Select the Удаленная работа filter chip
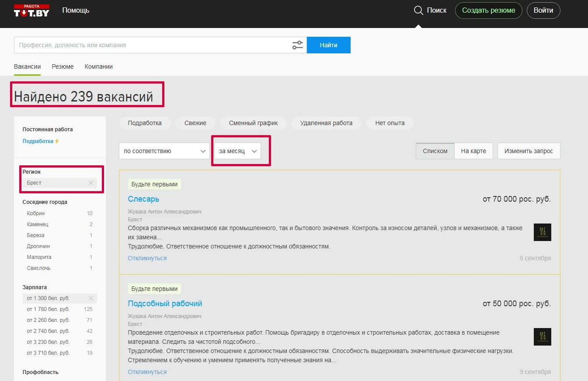 (326, 123)
